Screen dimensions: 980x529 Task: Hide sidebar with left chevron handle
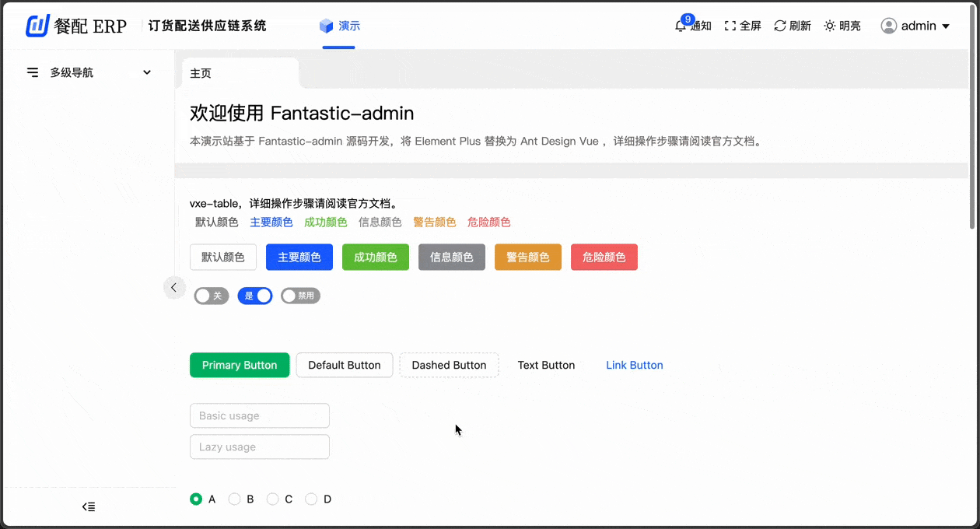click(x=173, y=288)
